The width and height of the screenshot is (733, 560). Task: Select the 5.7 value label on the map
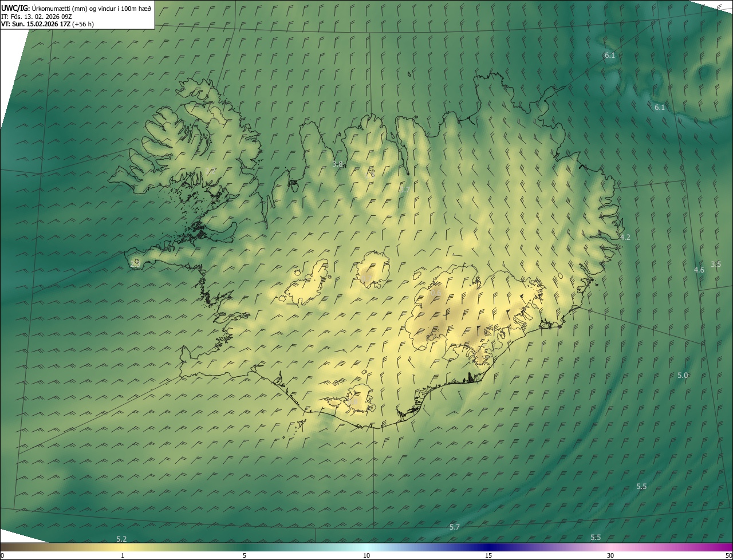point(454,527)
